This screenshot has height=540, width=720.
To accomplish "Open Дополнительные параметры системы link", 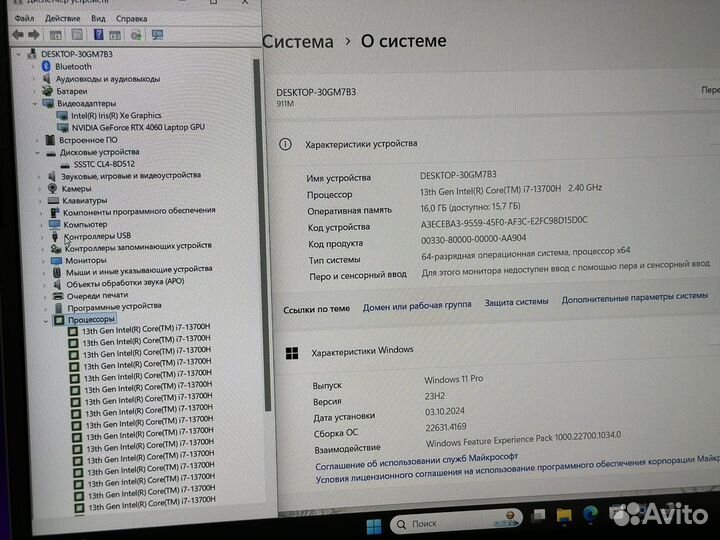I will [635, 298].
